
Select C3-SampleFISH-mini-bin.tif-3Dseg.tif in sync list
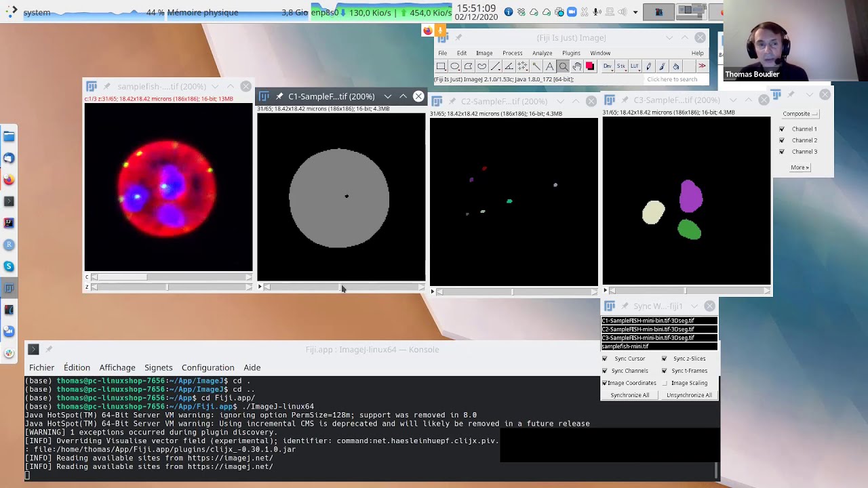659,338
